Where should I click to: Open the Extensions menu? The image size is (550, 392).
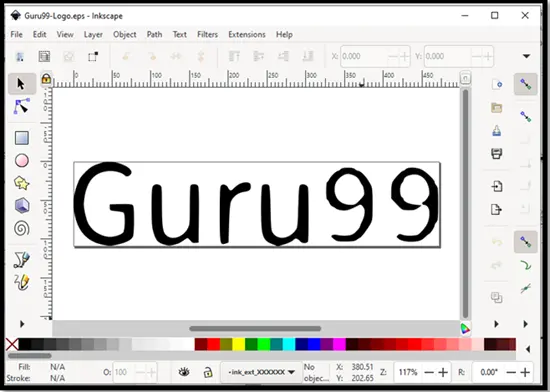click(247, 34)
